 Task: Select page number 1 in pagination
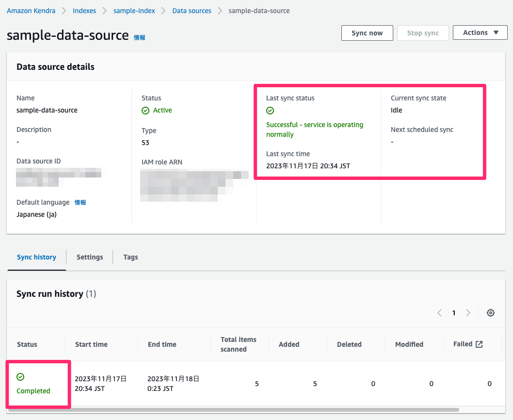(454, 313)
